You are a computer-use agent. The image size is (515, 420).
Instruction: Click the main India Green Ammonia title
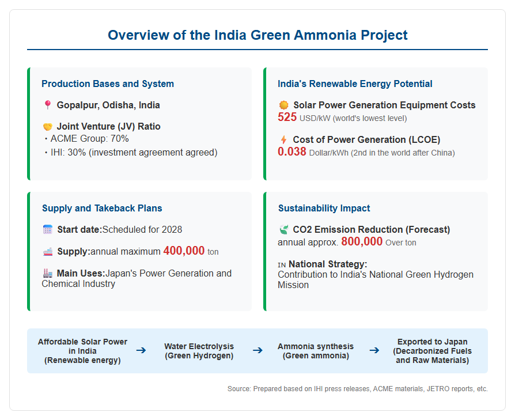pyautogui.click(x=257, y=35)
